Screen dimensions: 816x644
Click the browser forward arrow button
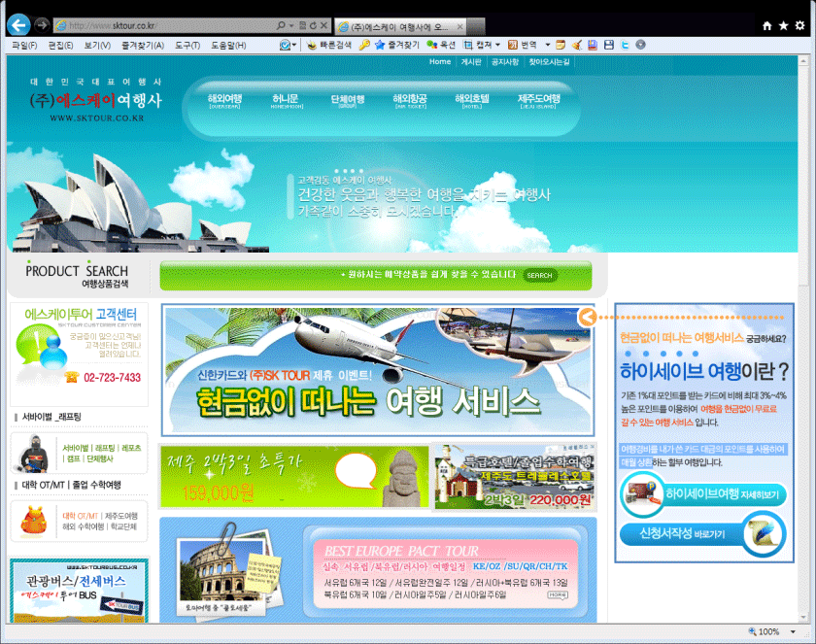pos(42,24)
